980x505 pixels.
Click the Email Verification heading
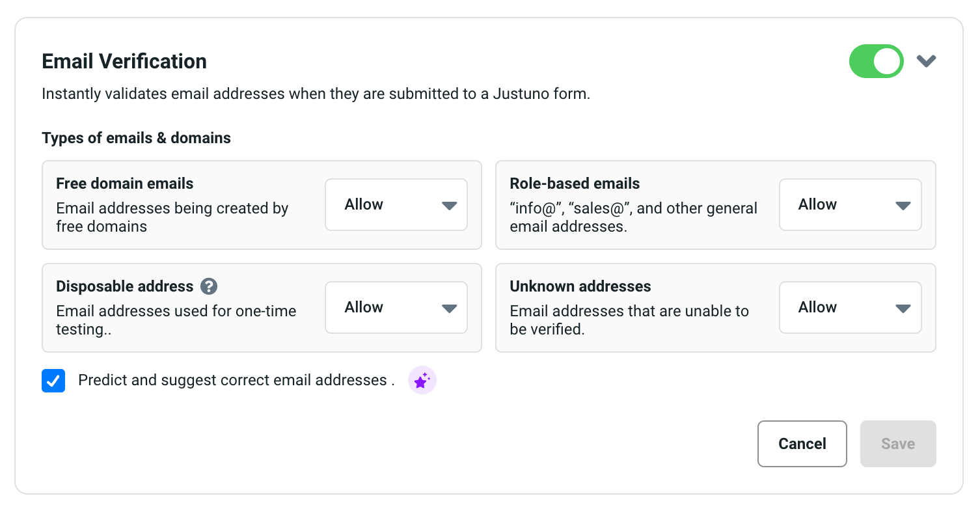pyautogui.click(x=124, y=61)
